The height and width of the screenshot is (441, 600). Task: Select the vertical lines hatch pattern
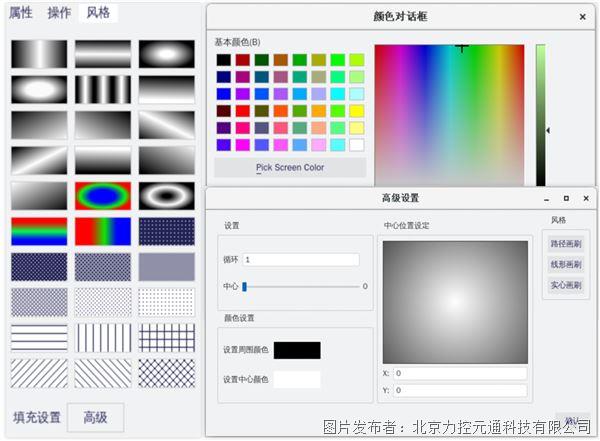tap(103, 338)
